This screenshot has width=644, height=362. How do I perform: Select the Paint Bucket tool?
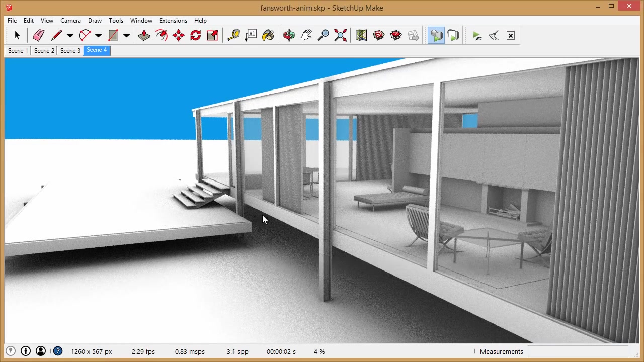(268, 35)
